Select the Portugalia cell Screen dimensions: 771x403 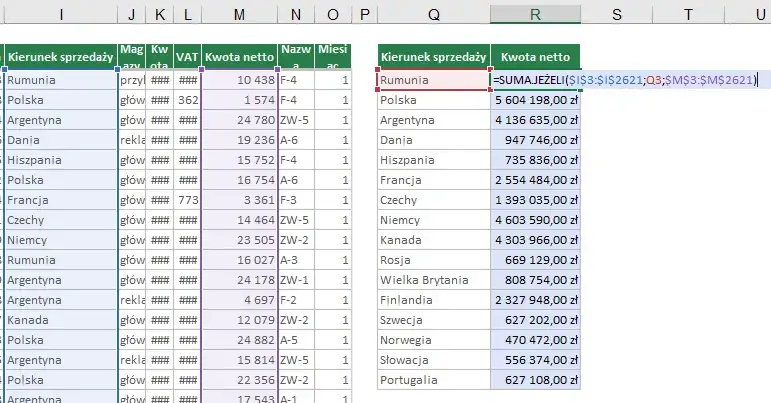[433, 380]
